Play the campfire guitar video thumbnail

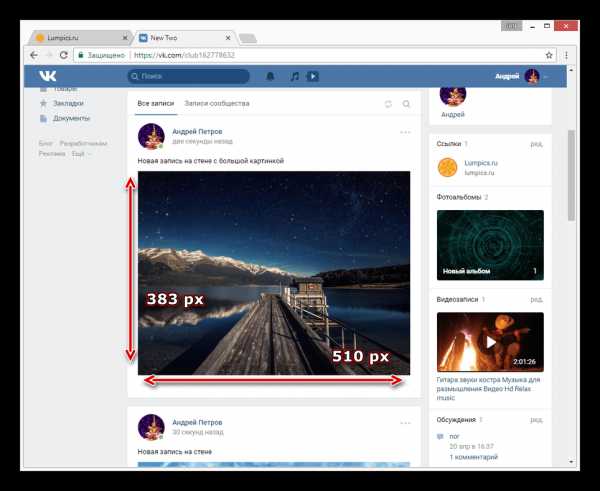tap(490, 342)
